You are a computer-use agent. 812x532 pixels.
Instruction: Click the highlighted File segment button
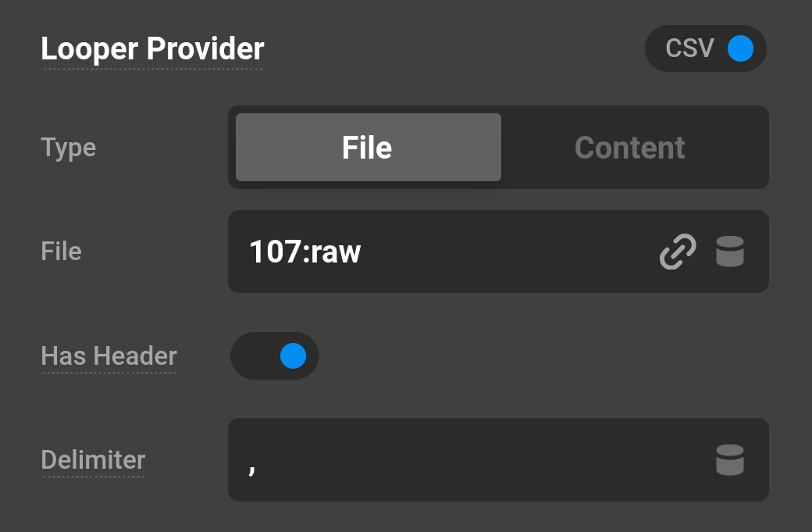[367, 148]
